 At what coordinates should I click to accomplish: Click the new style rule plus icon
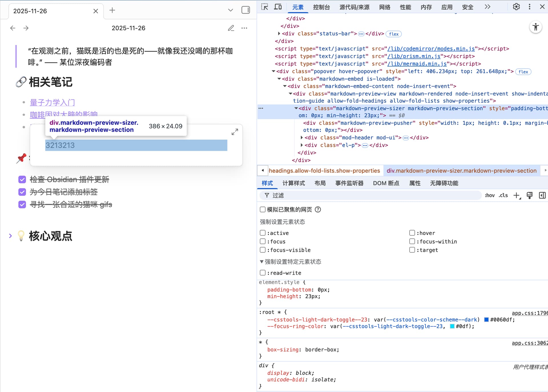pos(516,195)
